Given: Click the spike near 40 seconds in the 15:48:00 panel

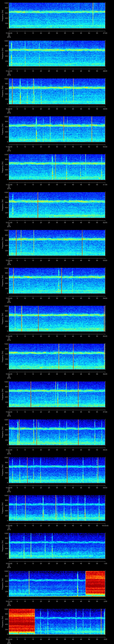Looking at the screenshot, I should 73,90.
